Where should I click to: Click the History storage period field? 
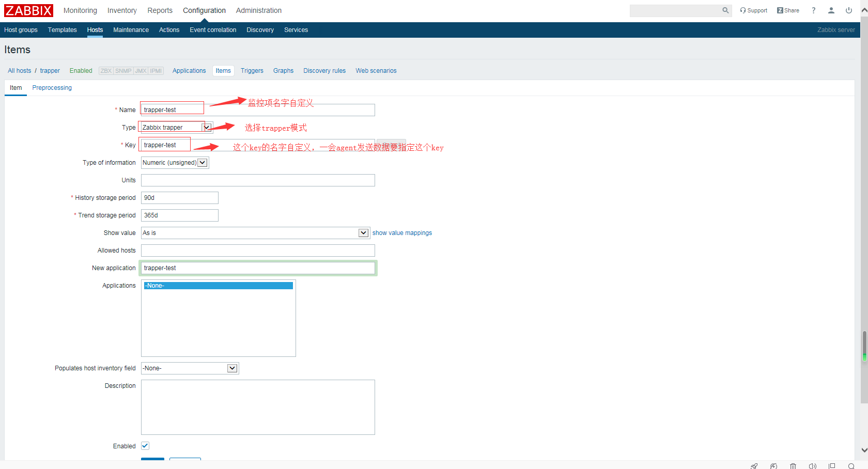180,198
